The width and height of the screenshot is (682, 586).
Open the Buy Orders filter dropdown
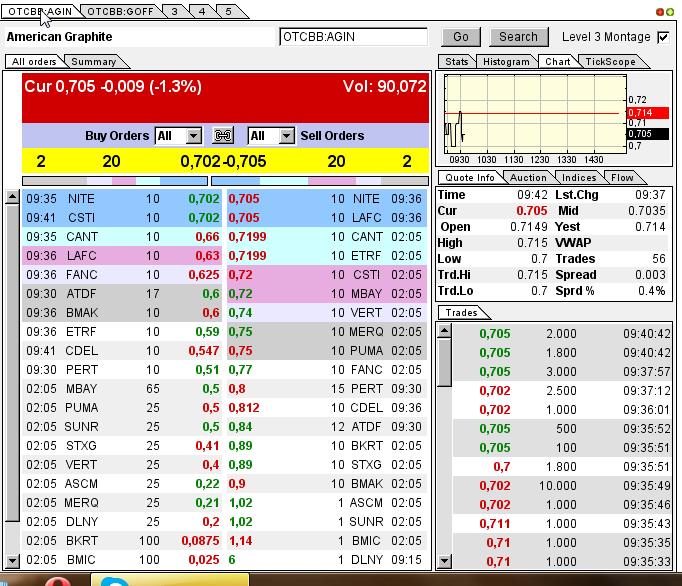193,136
